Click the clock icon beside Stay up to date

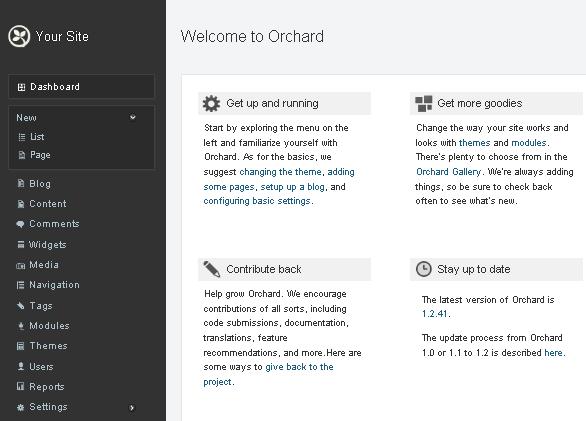click(424, 269)
